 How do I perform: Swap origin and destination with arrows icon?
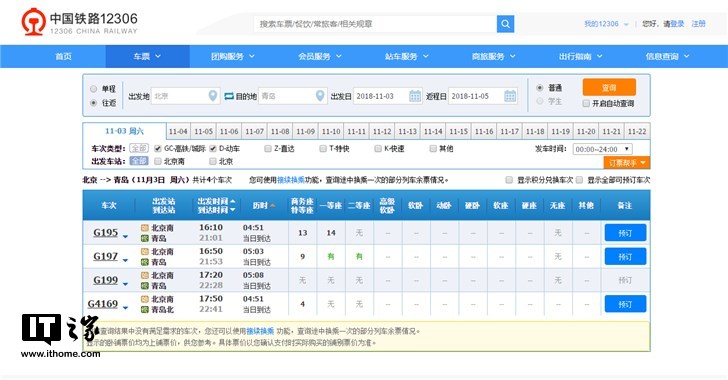(228, 96)
